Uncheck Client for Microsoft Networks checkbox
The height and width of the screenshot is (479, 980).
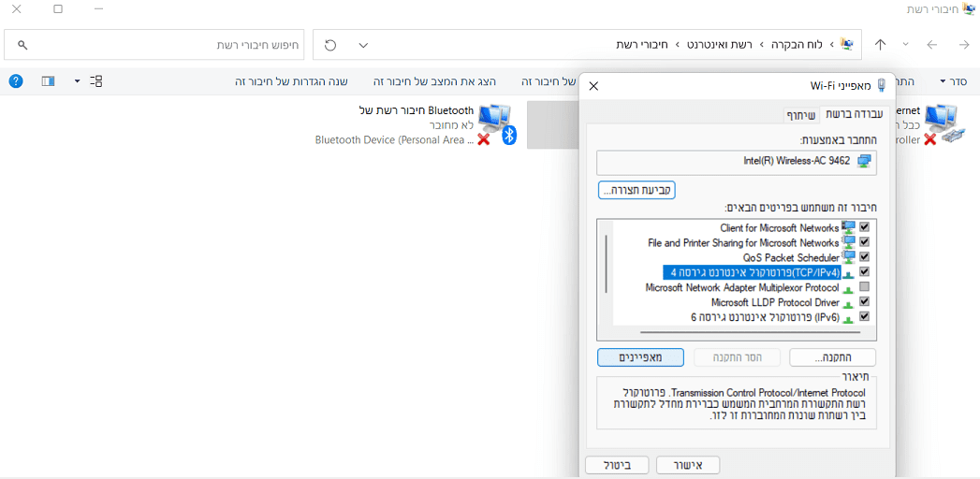click(x=865, y=226)
